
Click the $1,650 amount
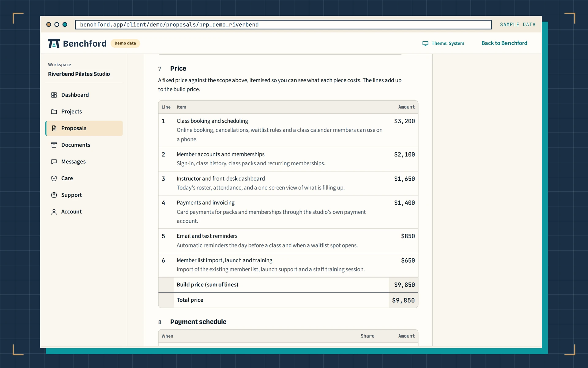[x=404, y=179]
